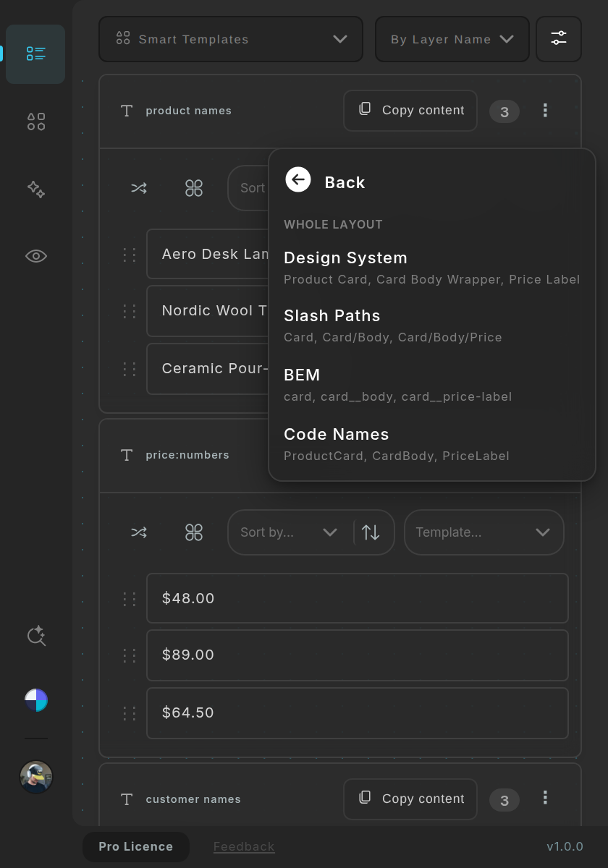
Task: Grab the drag handle of Nordic Wool row
Action: [130, 311]
